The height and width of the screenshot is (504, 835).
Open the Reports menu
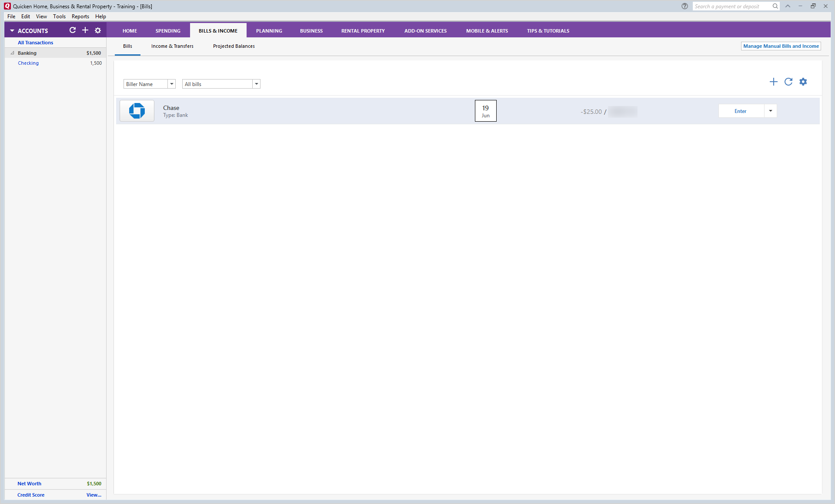[80, 17]
